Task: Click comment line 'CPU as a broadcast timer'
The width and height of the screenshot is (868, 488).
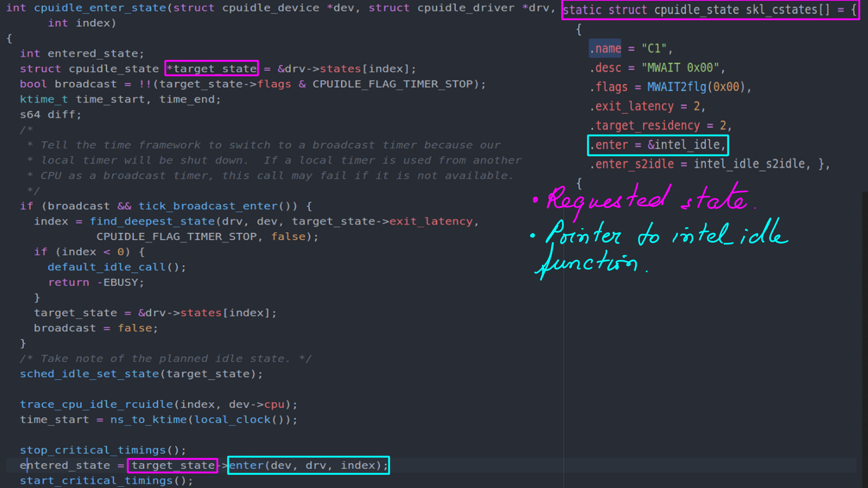Action: tap(270, 175)
